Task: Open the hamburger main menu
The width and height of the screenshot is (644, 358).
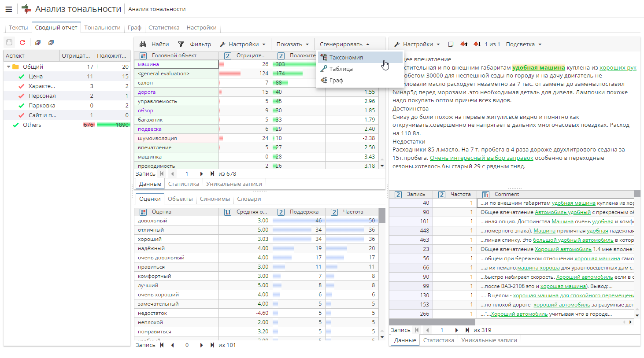Action: tap(9, 9)
